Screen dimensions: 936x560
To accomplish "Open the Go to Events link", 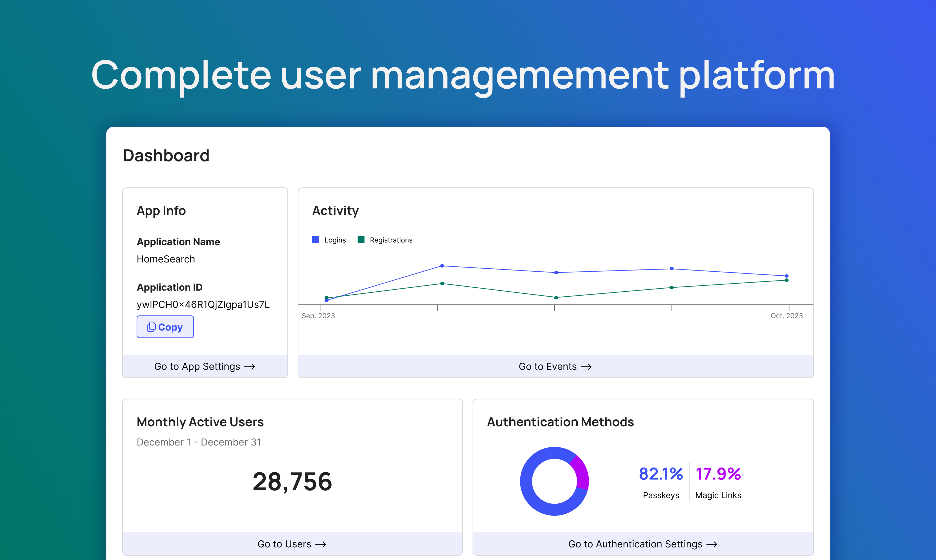I will 547,366.
